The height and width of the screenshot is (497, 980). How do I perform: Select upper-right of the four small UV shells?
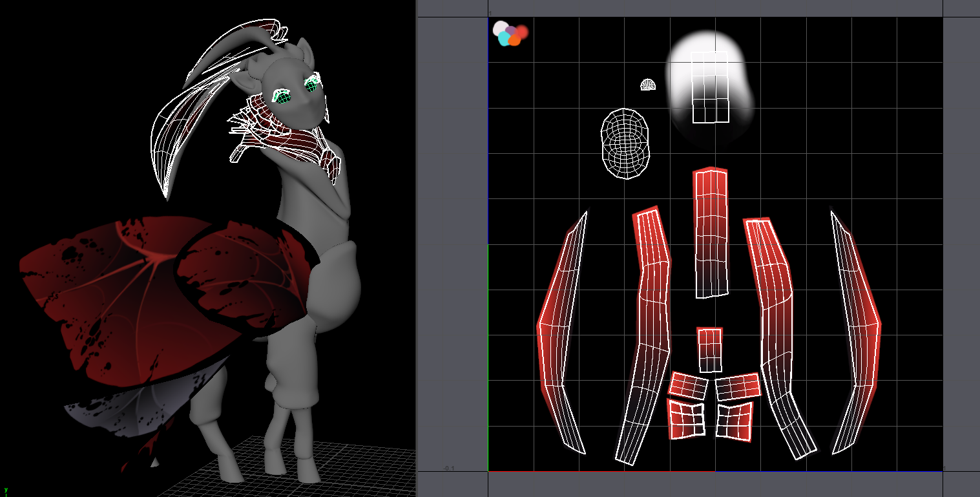tap(738, 386)
